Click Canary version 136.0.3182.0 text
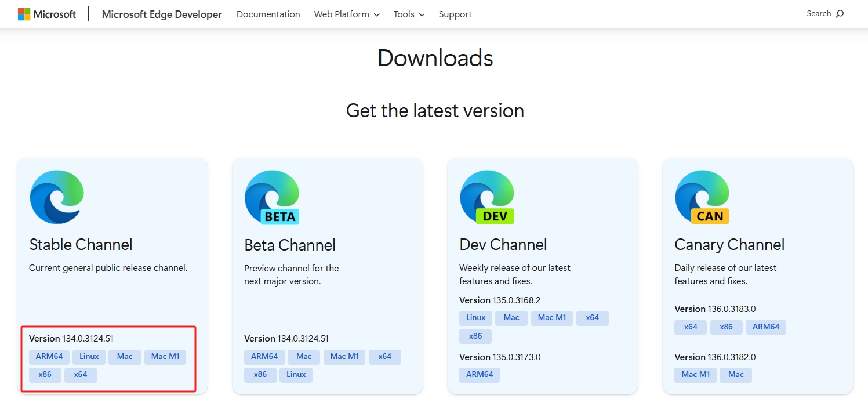The image size is (868, 406). click(x=715, y=357)
